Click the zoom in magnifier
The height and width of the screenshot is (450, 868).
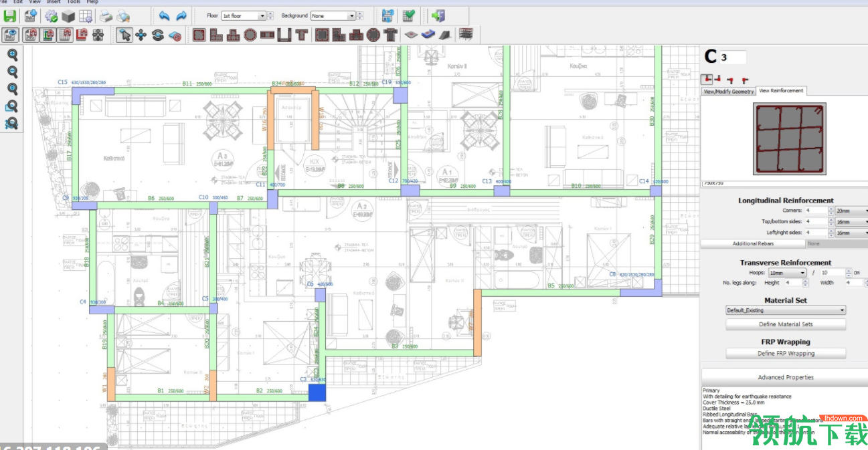[11, 55]
